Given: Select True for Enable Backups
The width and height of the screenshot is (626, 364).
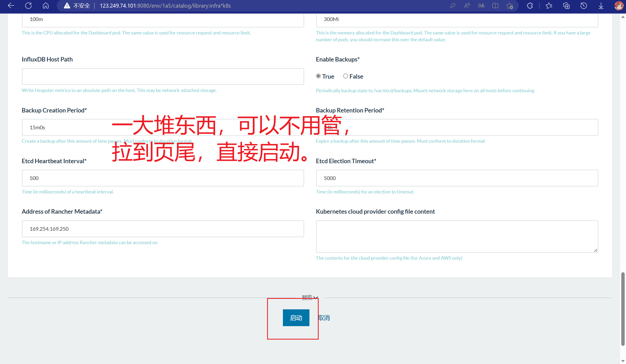Looking at the screenshot, I should pyautogui.click(x=318, y=76).
